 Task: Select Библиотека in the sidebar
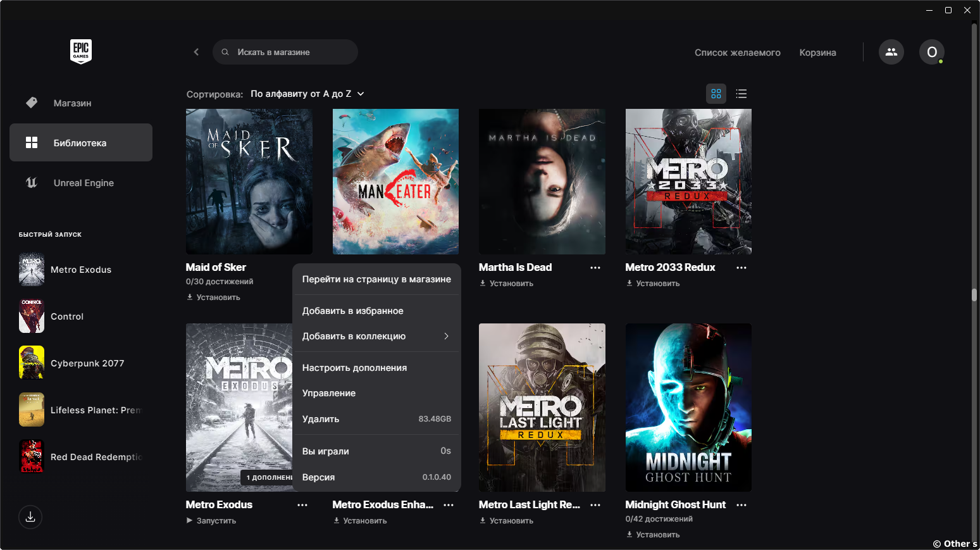pos(81,142)
